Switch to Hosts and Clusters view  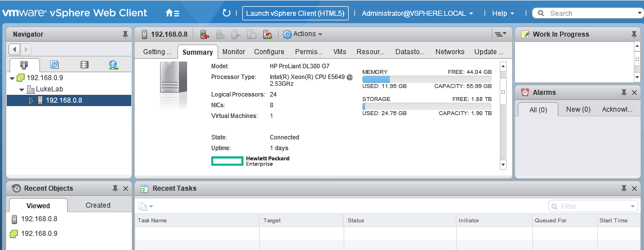tap(24, 64)
